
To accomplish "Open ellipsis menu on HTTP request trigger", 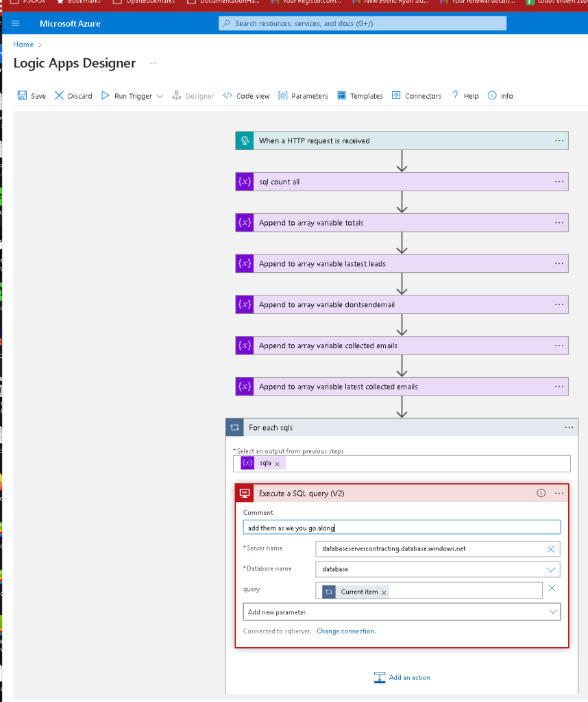I will [559, 141].
